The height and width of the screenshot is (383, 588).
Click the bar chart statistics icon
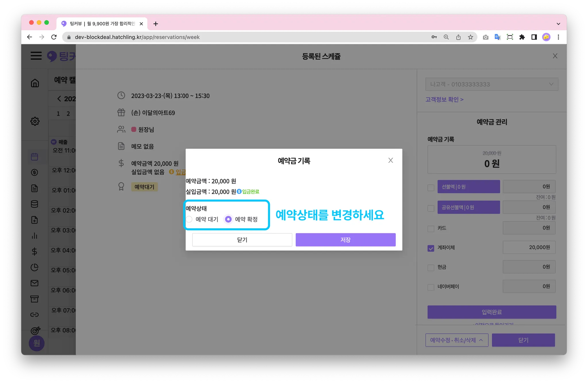tap(34, 236)
